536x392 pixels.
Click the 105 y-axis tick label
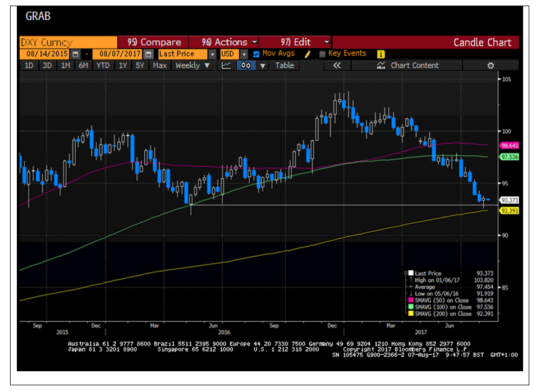tap(507, 79)
